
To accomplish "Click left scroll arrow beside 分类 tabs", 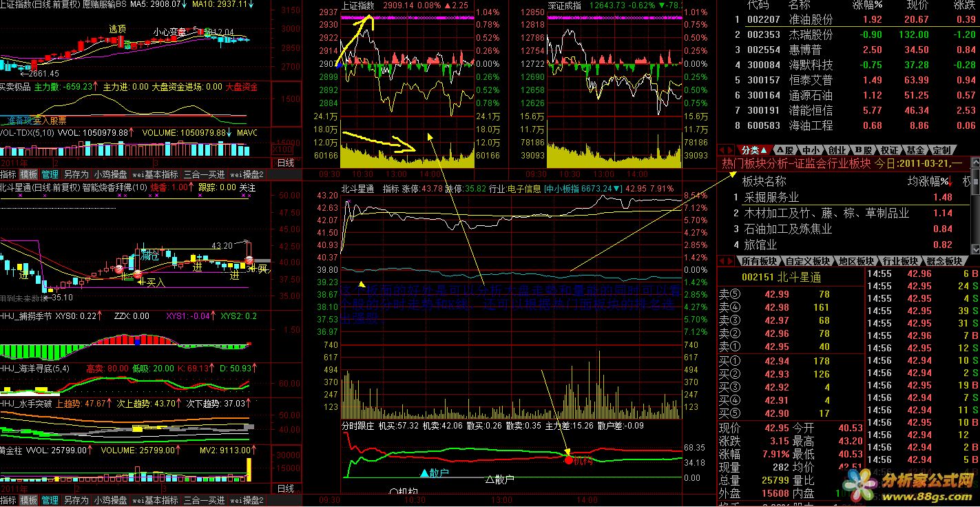I will pyautogui.click(x=722, y=149).
